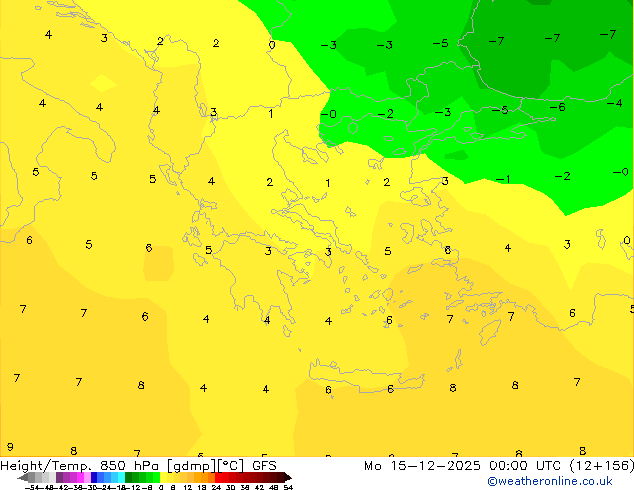
Task: Click the "-6" temperature value on the map
Action: click(x=558, y=107)
